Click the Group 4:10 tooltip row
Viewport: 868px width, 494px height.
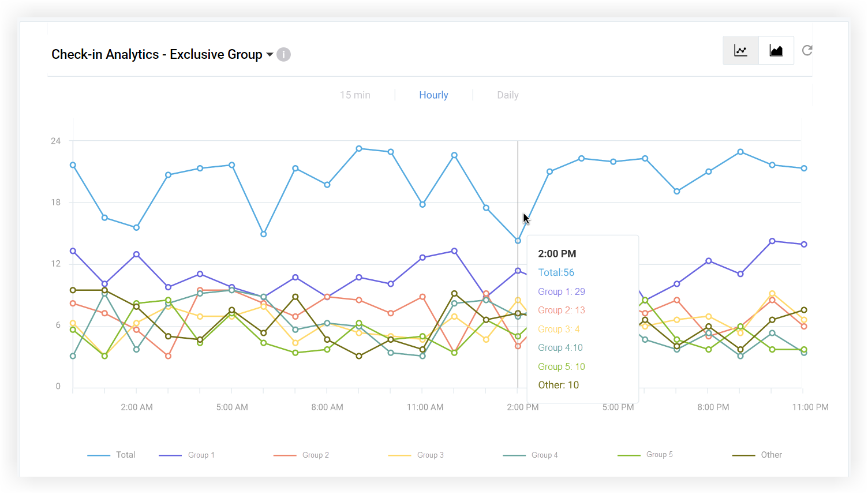coord(560,347)
